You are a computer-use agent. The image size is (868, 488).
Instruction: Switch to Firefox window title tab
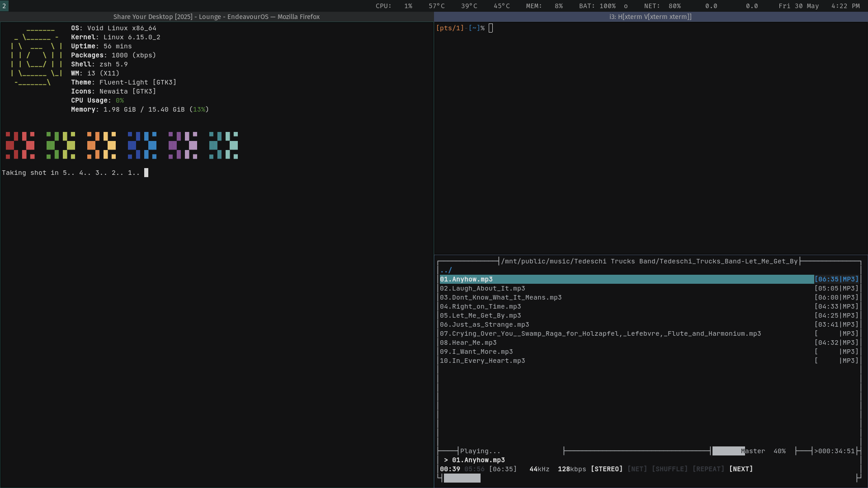[x=217, y=17]
